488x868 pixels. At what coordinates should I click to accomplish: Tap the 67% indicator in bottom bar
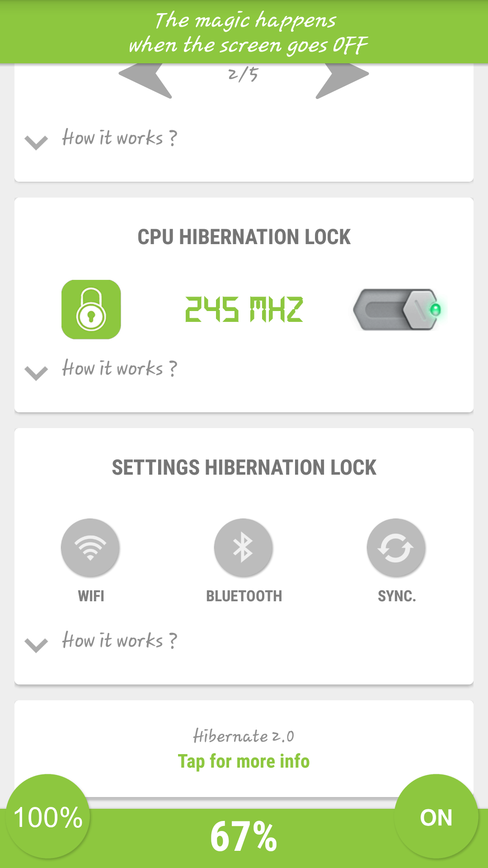click(244, 837)
